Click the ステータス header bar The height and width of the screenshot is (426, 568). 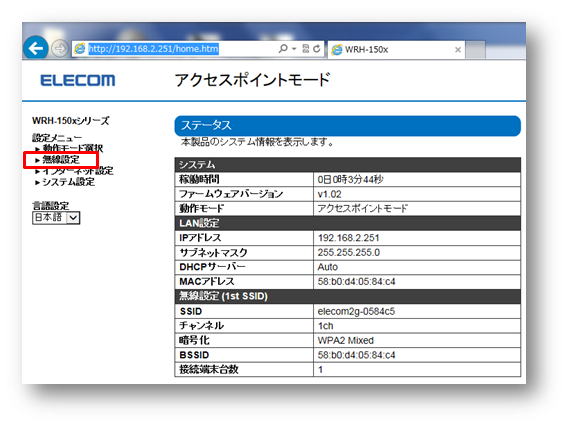pos(348,126)
